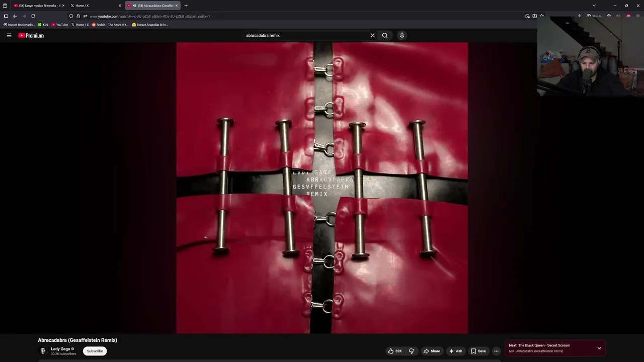The width and height of the screenshot is (644, 362).
Task: Go back one page
Action: point(15,16)
